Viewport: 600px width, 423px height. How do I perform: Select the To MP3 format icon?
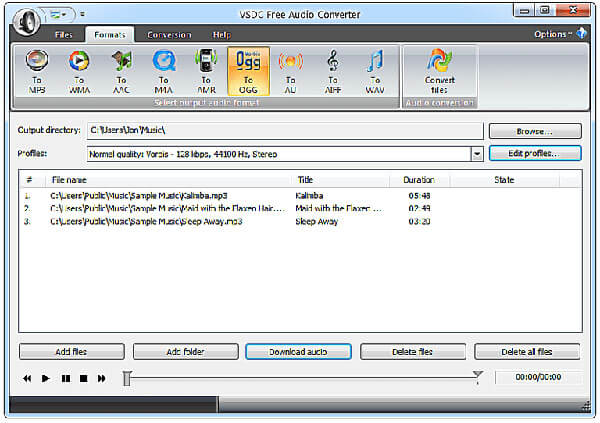37,72
